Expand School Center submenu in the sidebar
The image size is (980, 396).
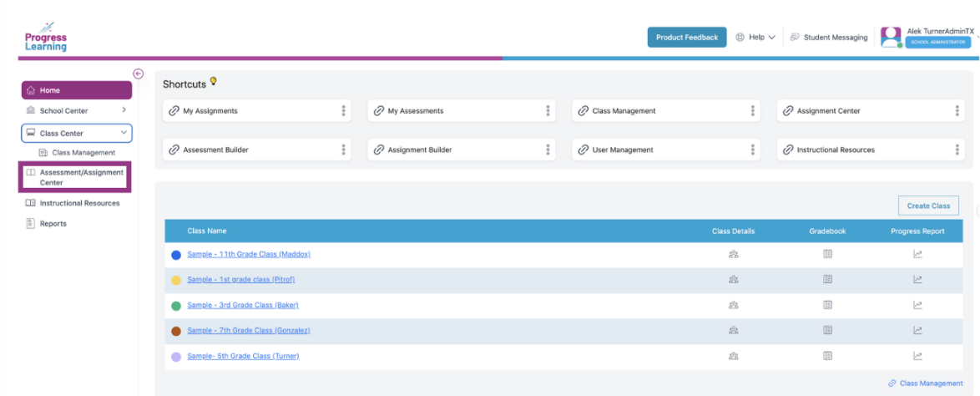pyautogui.click(x=124, y=110)
